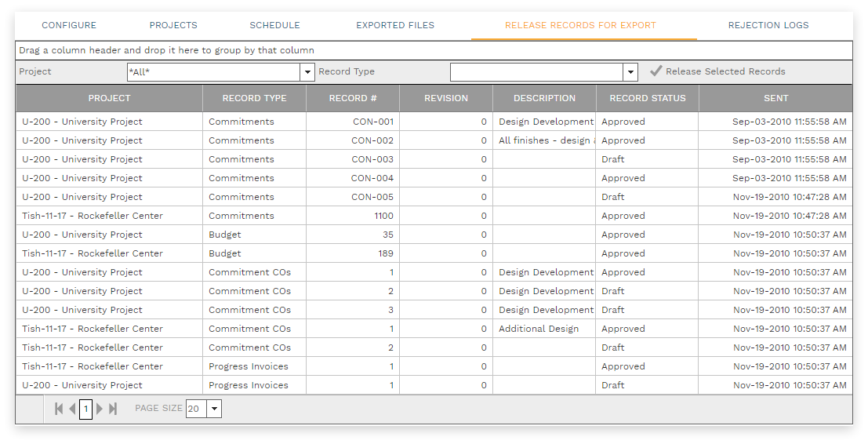Screen dimensions: 868x444
Task: Sort by the Record # column header
Action: [353, 98]
